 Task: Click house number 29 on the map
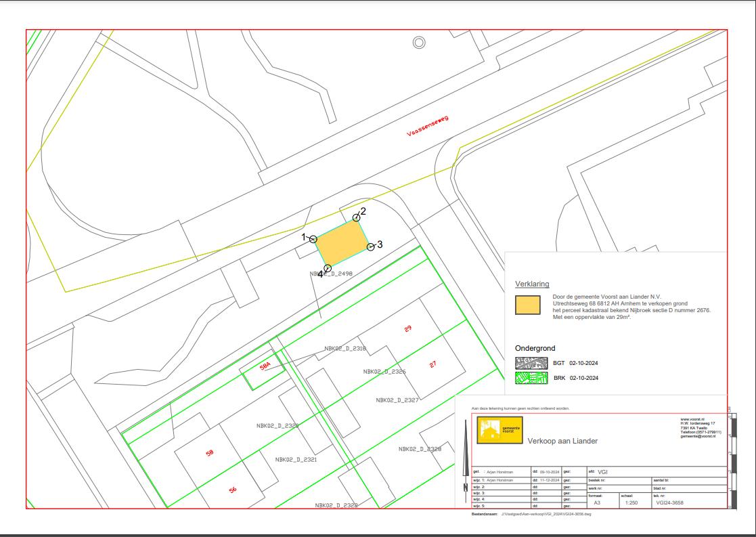407,328
